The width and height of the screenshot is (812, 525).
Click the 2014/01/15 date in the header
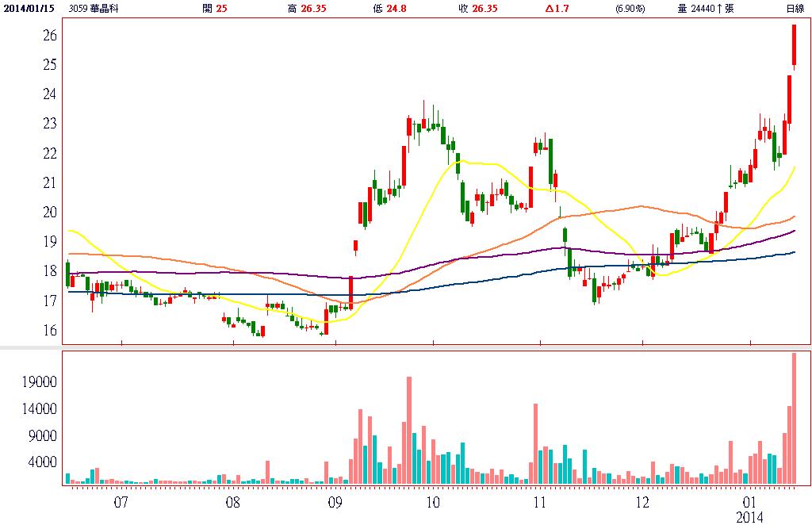coord(27,8)
